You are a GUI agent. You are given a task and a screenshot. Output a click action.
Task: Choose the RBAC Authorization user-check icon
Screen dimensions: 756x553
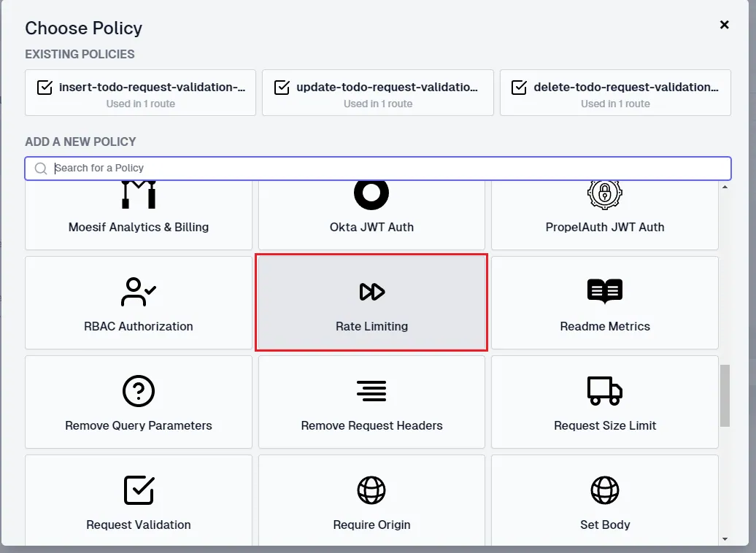[x=139, y=292]
